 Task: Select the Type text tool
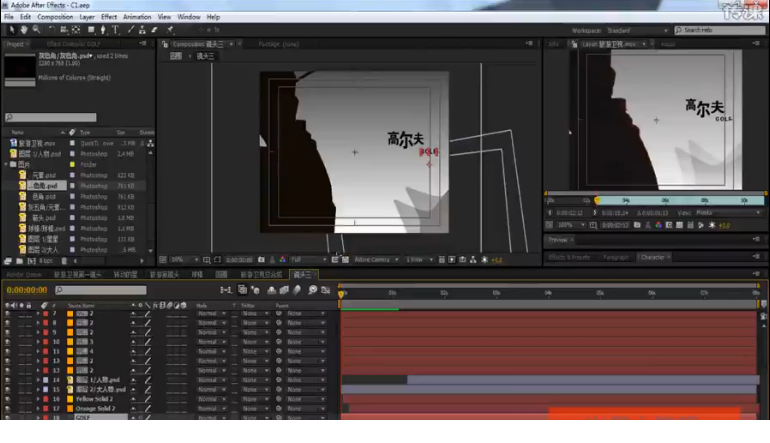click(x=115, y=30)
